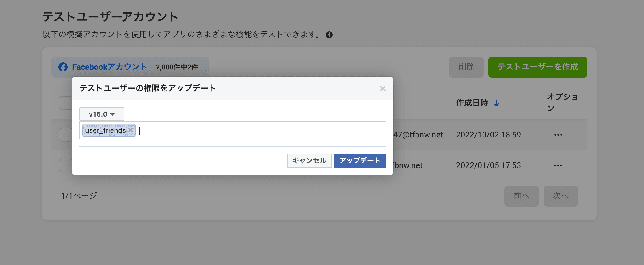Click the 削除 button

pyautogui.click(x=466, y=67)
